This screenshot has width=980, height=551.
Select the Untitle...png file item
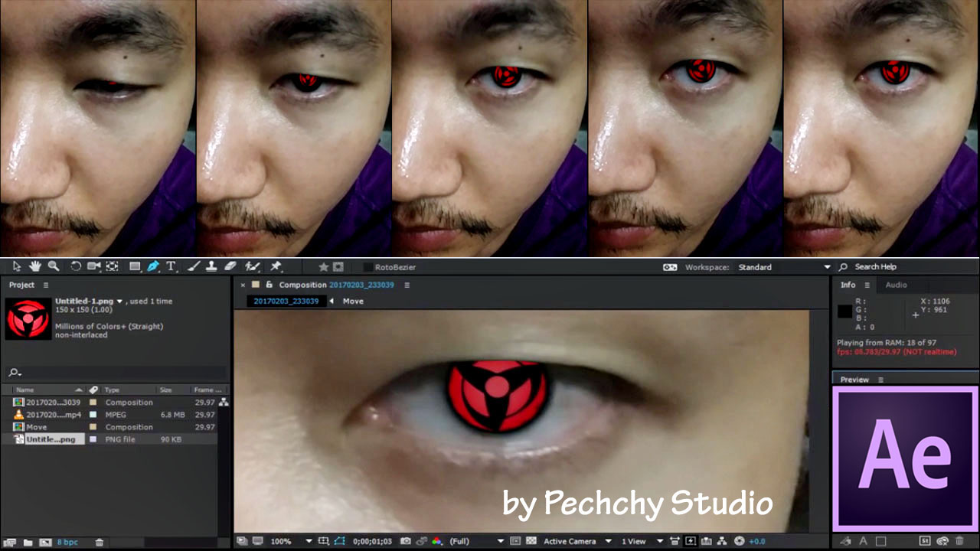coord(51,439)
